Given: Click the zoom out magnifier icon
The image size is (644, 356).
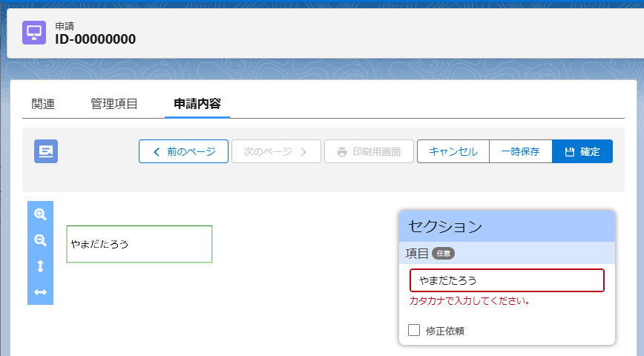Looking at the screenshot, I should (x=40, y=240).
